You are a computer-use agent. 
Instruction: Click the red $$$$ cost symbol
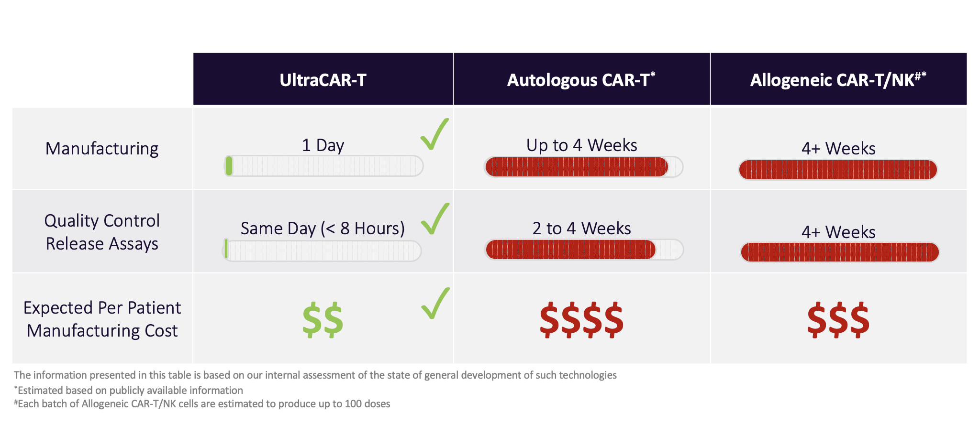pos(581,320)
